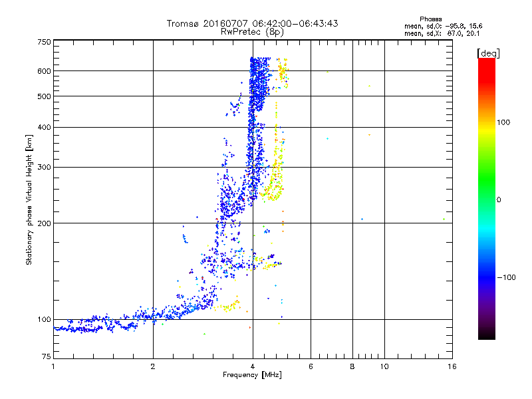Click the x-axis tick label '10'

click(x=384, y=366)
